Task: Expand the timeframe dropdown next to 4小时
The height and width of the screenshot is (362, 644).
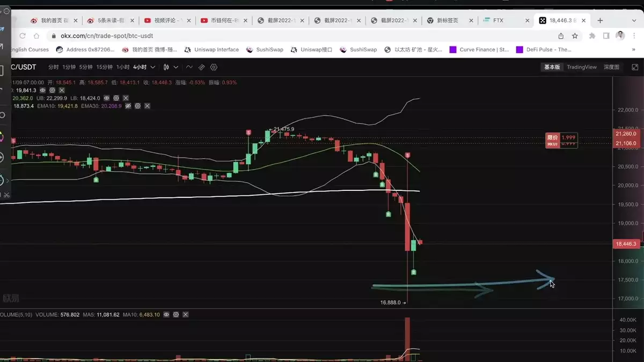Action: (153, 68)
